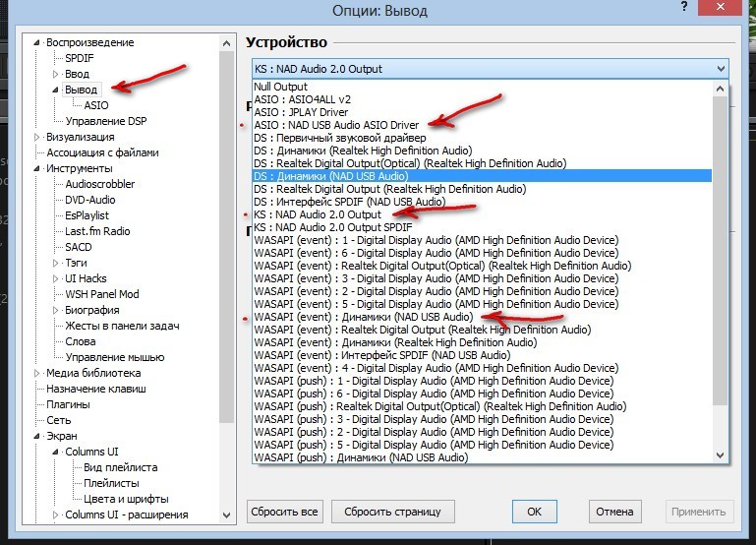Open the ASIO settings page
Screen dimensions: 756x545
pyautogui.click(x=96, y=105)
